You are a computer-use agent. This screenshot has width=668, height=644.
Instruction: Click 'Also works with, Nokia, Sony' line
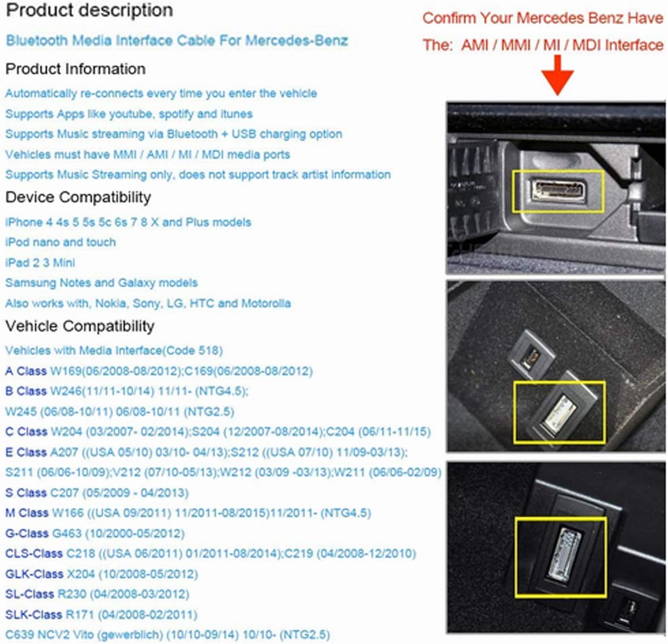(148, 303)
